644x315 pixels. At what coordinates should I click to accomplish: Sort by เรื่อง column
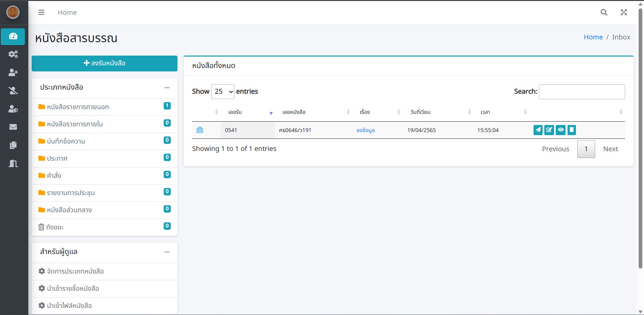378,112
